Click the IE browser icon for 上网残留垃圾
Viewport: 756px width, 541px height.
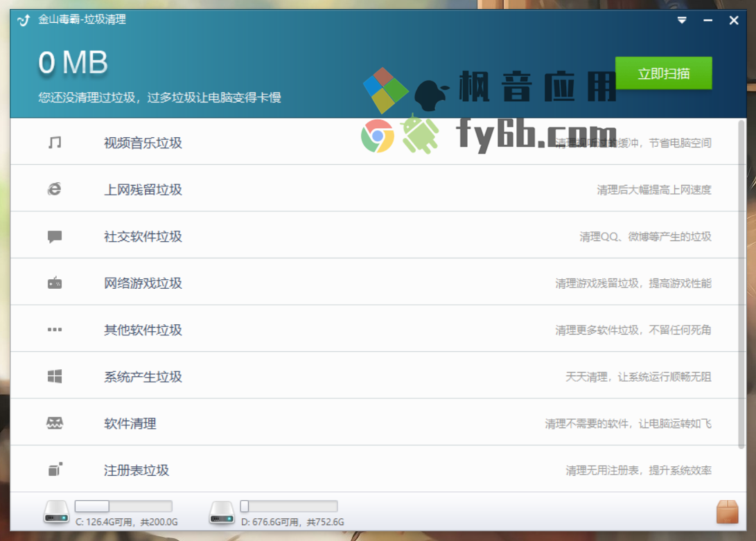(x=55, y=189)
